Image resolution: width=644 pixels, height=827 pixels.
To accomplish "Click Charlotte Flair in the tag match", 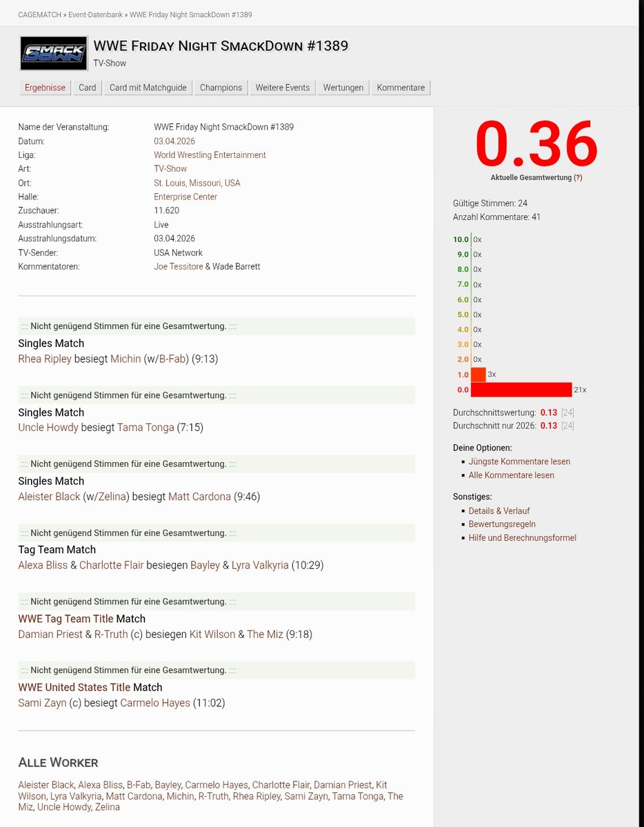I will click(111, 566).
